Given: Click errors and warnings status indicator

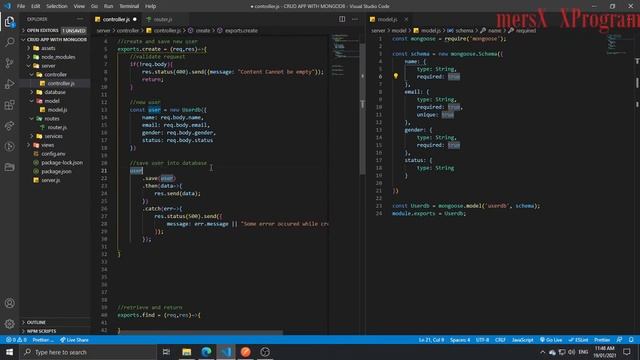Looking at the screenshot, I should click(16, 340).
